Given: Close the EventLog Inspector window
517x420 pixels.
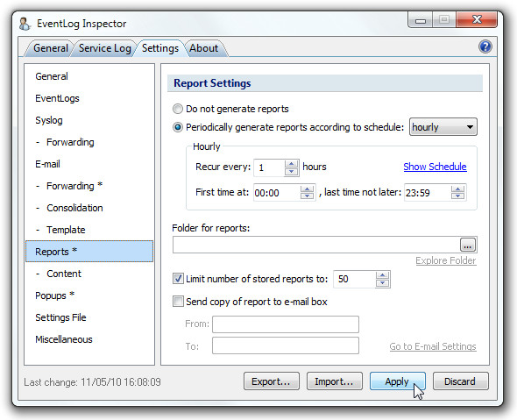Looking at the screenshot, I should [x=477, y=20].
